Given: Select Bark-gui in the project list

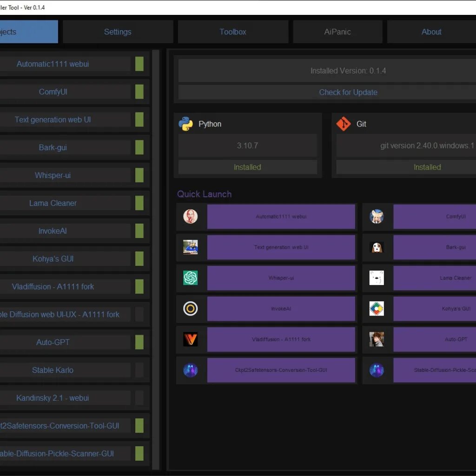Looking at the screenshot, I should pyautogui.click(x=65, y=147).
